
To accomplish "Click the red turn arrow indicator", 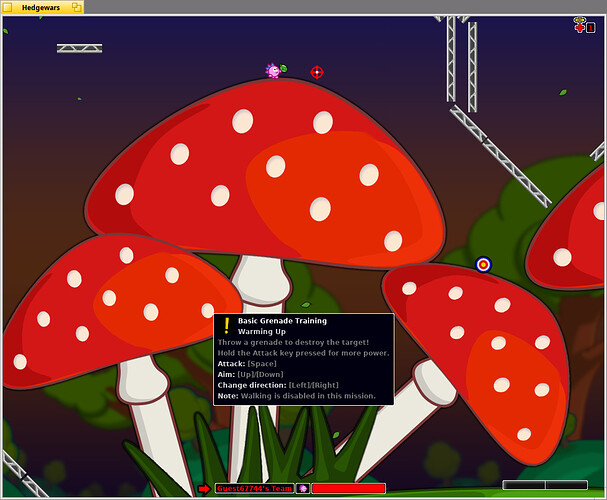I will [204, 489].
